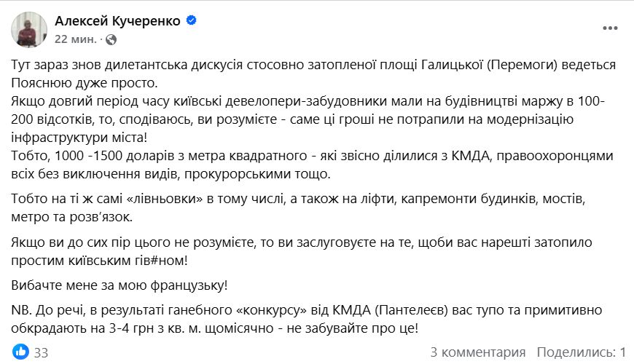
Task: Click Алексей Кучеренко's profile picture
Action: [x=29, y=29]
